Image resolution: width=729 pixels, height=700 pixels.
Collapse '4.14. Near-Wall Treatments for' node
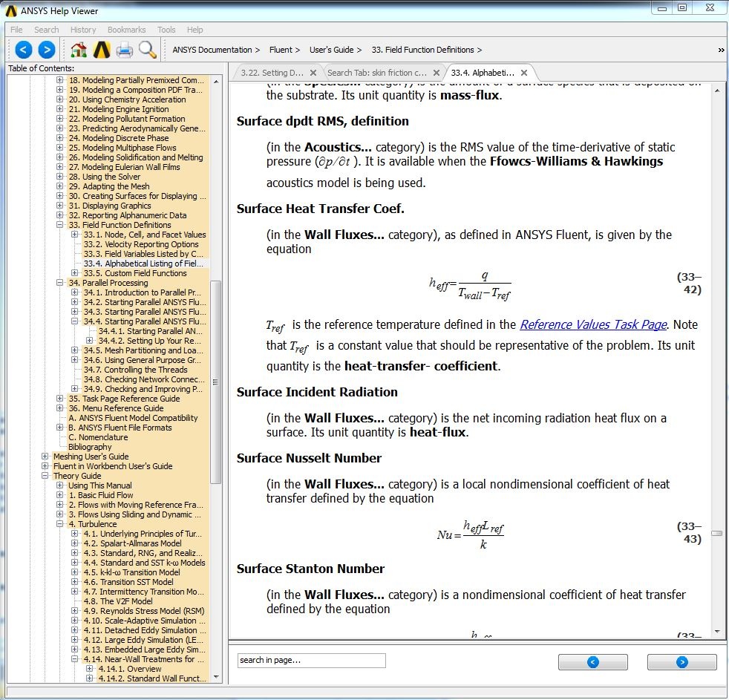(x=74, y=659)
